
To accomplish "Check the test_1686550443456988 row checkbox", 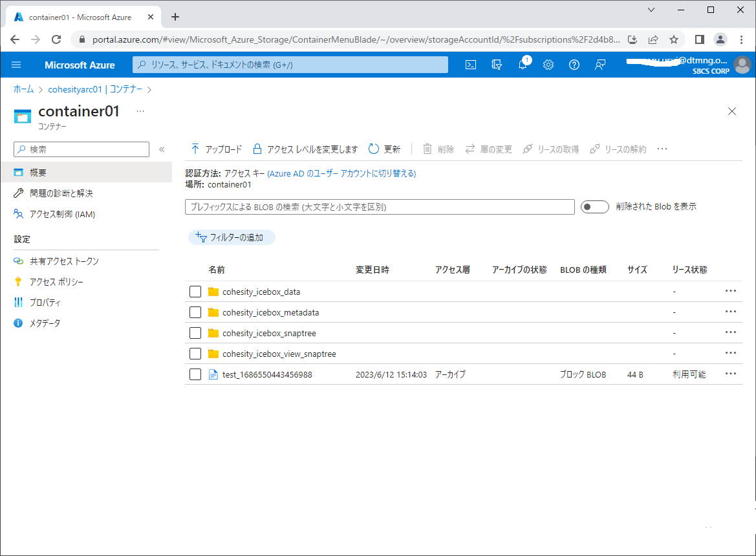I will click(x=195, y=374).
